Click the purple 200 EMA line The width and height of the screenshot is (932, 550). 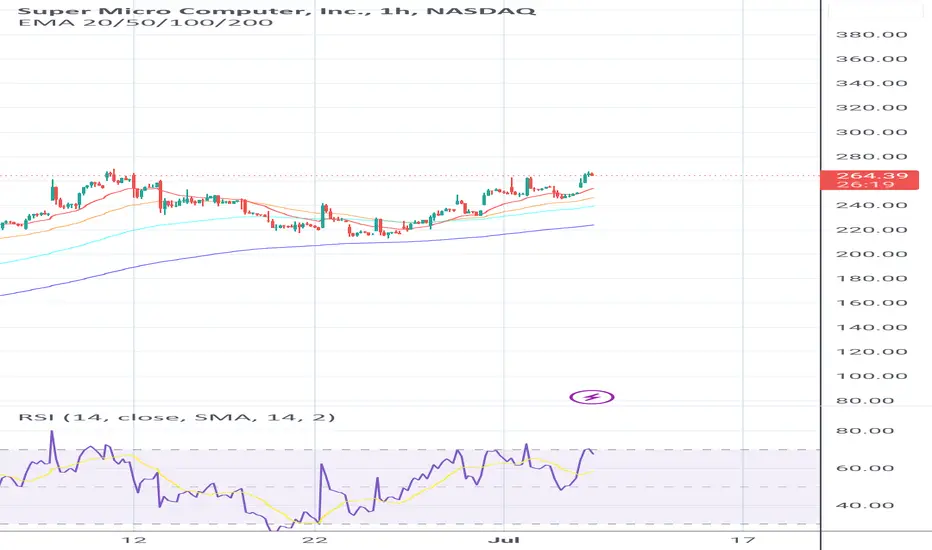click(x=297, y=246)
